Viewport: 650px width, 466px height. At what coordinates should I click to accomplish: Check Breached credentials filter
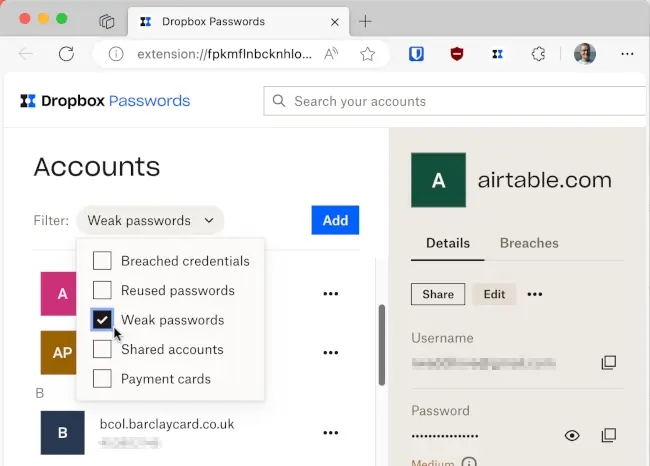click(x=102, y=261)
